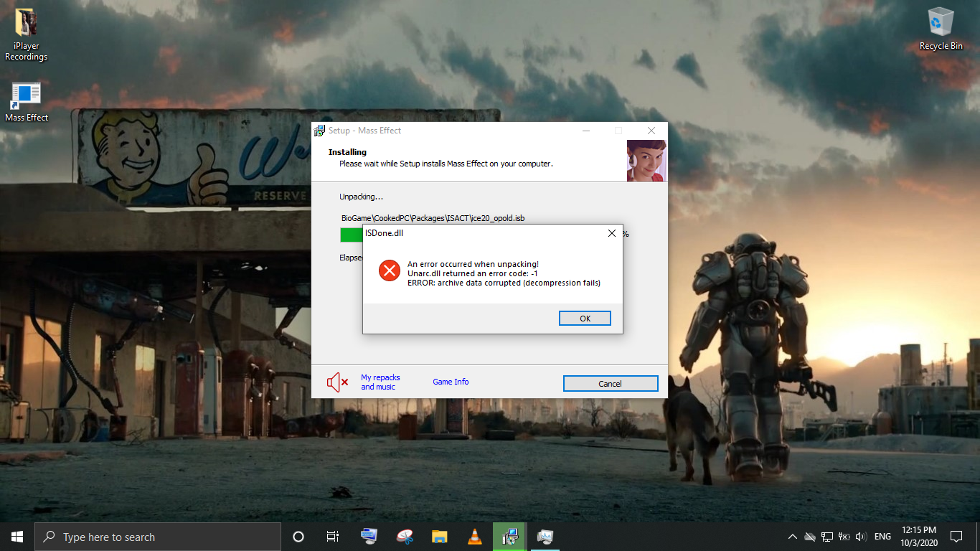Click the "Please wait while Setup installs" text

click(446, 164)
